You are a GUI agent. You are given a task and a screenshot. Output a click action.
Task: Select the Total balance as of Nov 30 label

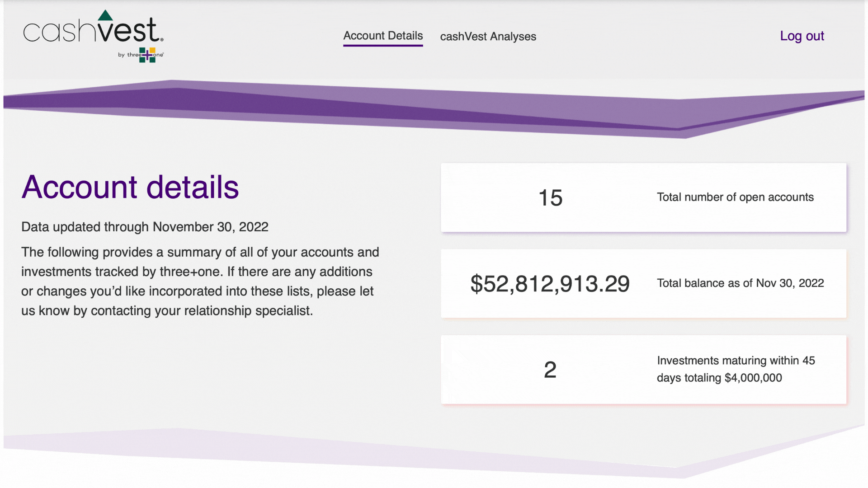point(741,283)
